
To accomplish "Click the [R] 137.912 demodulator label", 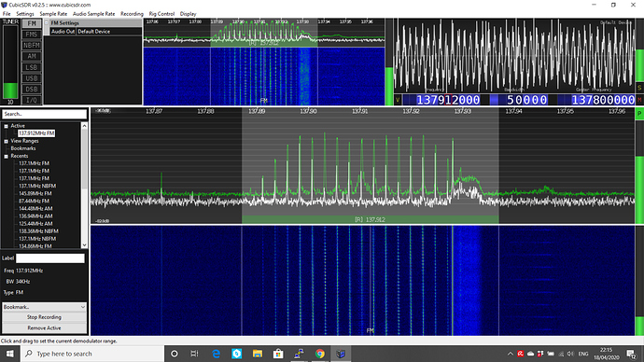I will coord(370,219).
